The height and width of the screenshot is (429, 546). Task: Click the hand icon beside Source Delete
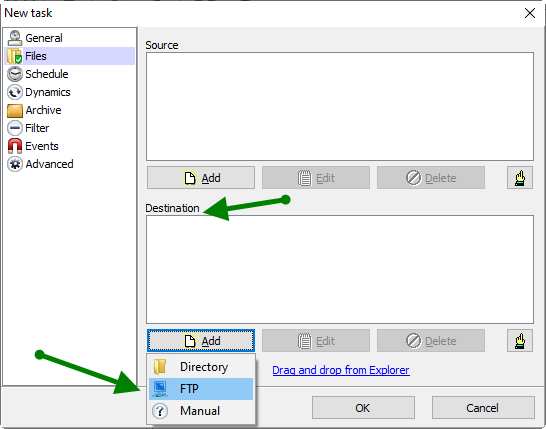point(520,178)
